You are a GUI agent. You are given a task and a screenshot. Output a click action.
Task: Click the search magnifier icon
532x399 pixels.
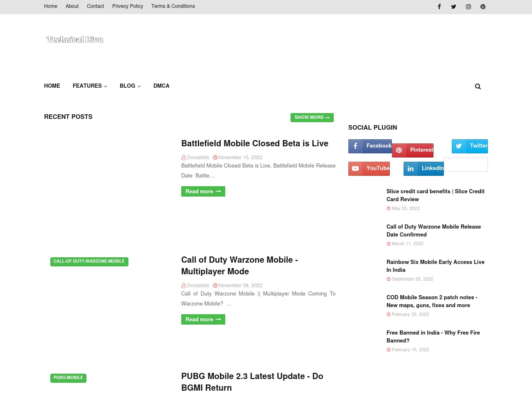tap(478, 86)
